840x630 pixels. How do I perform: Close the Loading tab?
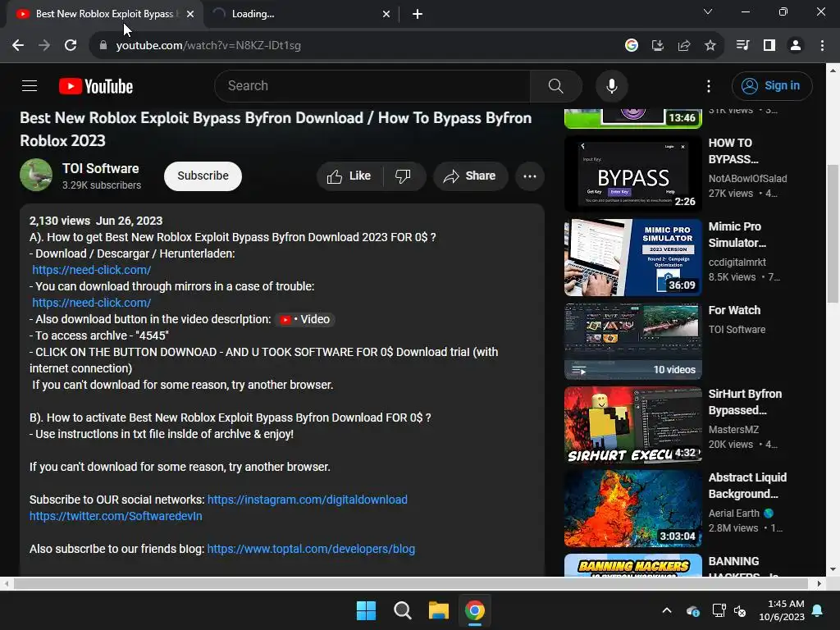(386, 14)
